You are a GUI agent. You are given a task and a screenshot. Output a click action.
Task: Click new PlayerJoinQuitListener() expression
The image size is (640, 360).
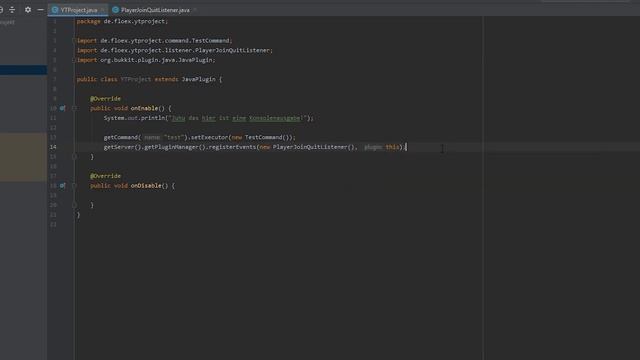coord(308,147)
